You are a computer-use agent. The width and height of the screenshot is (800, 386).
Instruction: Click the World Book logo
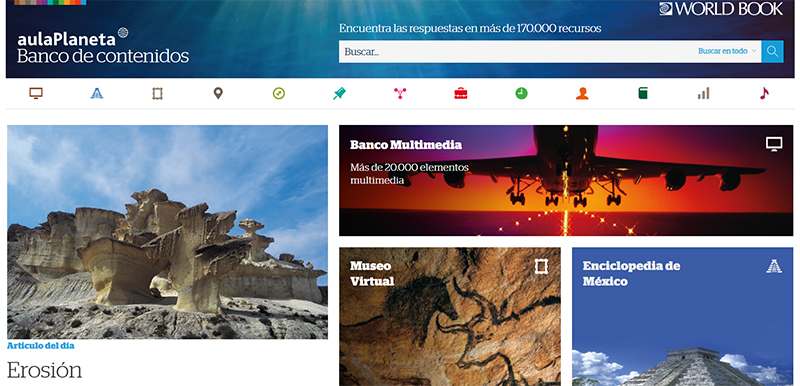(721, 9)
